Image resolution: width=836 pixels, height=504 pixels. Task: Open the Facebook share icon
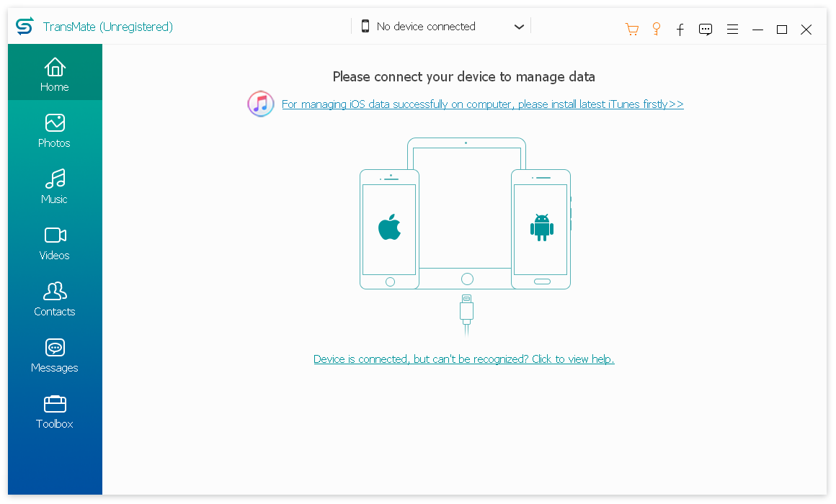click(680, 30)
